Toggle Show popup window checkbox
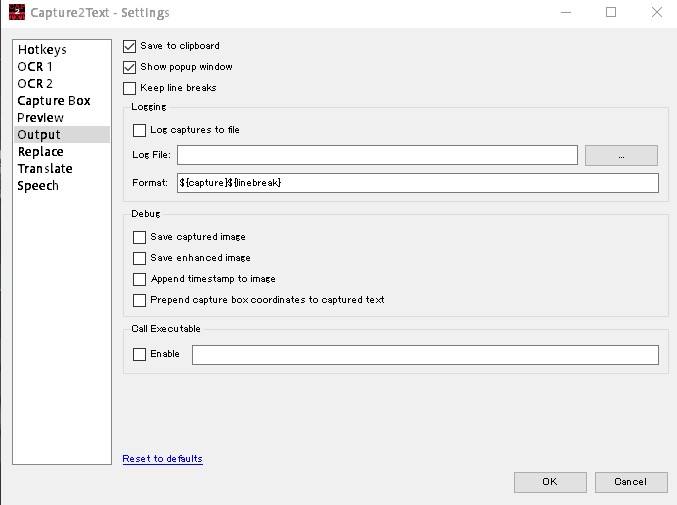 130,67
